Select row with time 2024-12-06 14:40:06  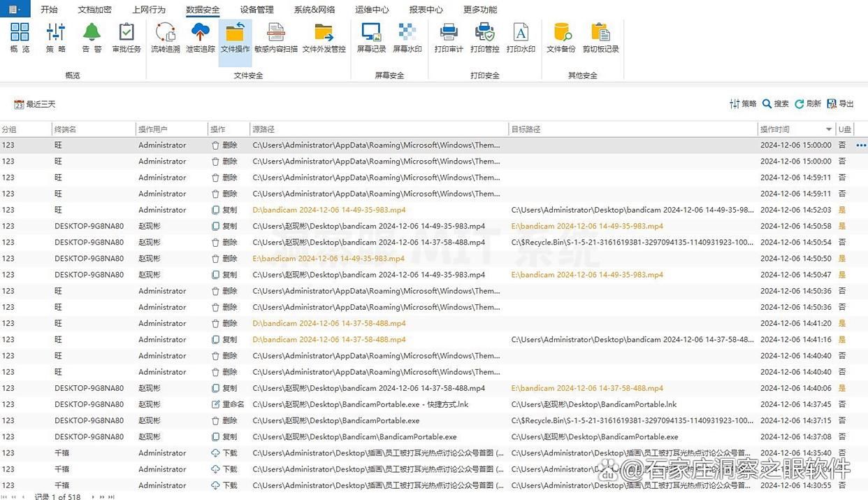(x=434, y=388)
